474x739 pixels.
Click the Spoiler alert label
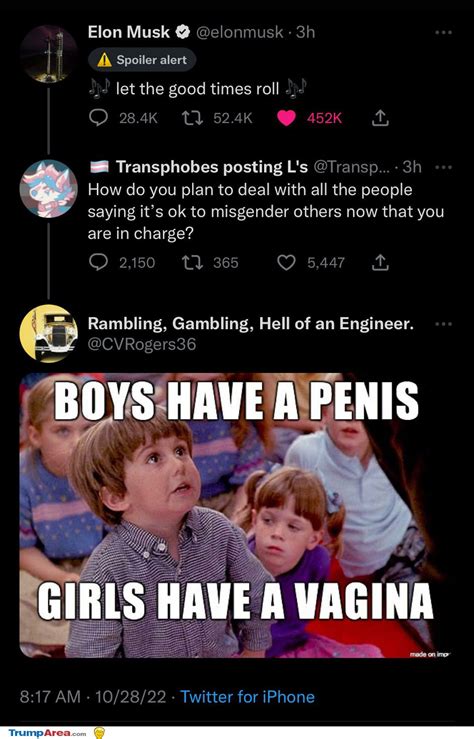coord(142,60)
